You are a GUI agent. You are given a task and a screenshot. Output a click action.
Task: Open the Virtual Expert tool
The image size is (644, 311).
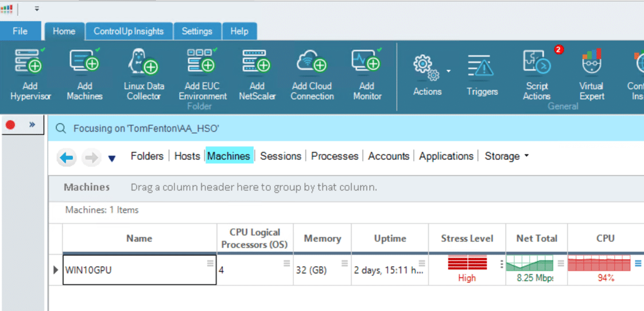coord(592,62)
